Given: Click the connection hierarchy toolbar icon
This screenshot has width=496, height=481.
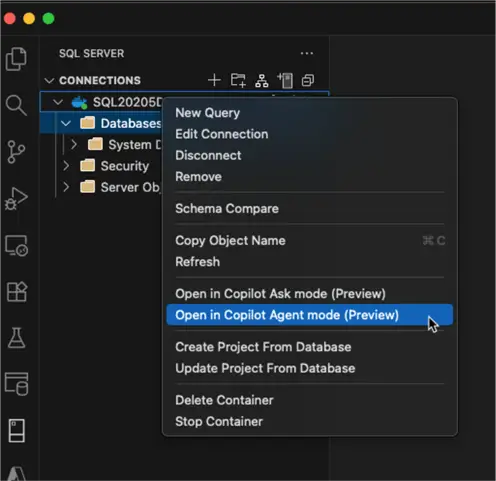Looking at the screenshot, I should [262, 81].
